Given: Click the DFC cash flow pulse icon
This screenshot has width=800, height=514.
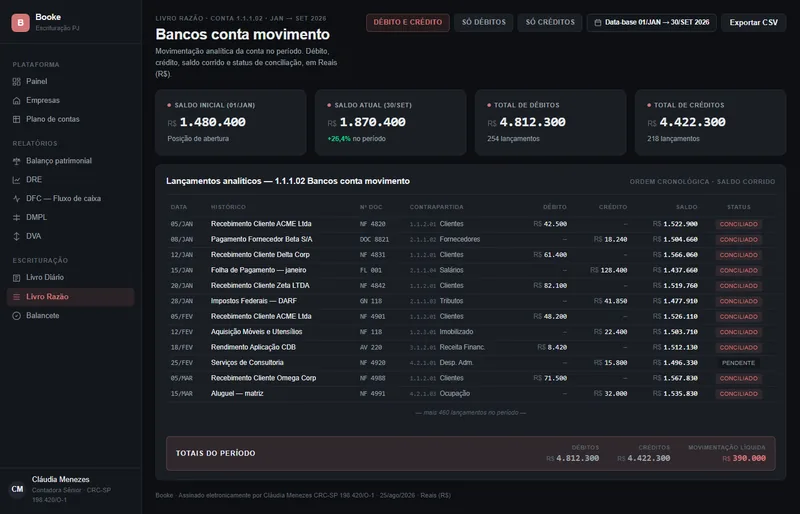Looking at the screenshot, I should coord(16,199).
